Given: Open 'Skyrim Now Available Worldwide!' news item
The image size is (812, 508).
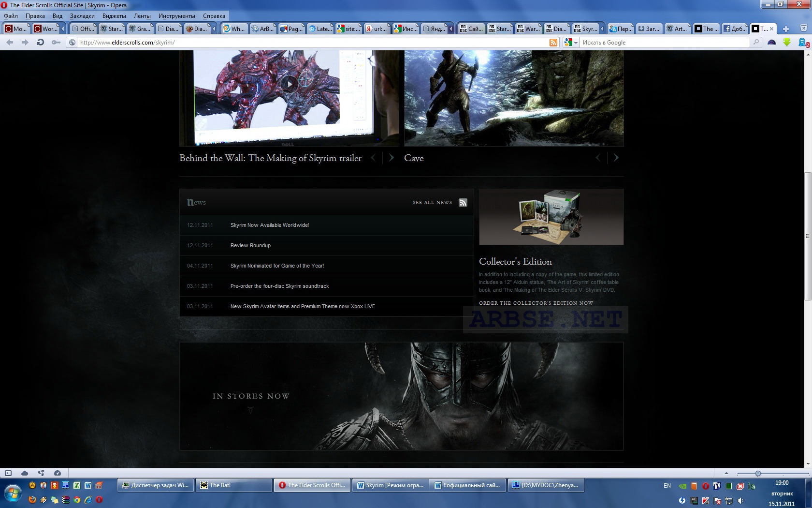Looking at the screenshot, I should 270,225.
